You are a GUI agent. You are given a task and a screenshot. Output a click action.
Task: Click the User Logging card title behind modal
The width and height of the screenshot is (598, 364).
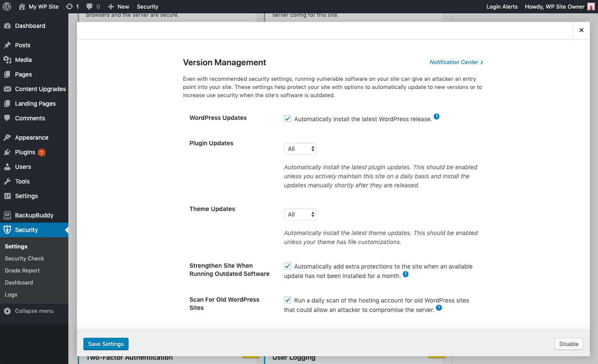pyautogui.click(x=294, y=358)
